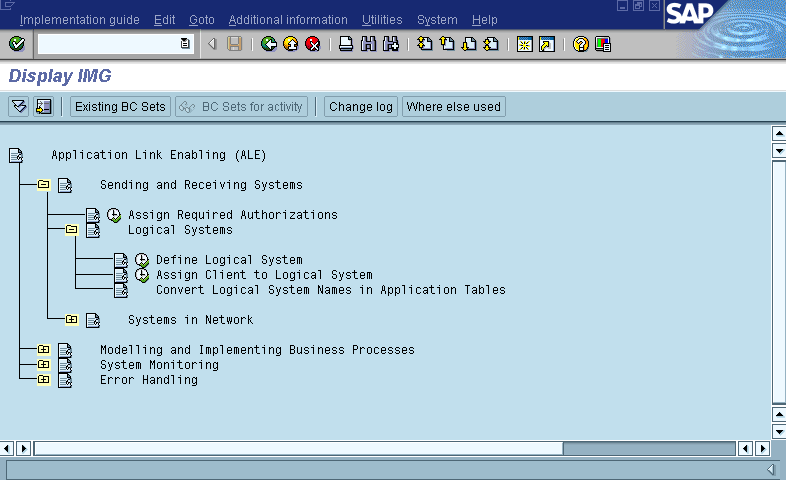Open the System menu
786x480 pixels.
pos(437,20)
